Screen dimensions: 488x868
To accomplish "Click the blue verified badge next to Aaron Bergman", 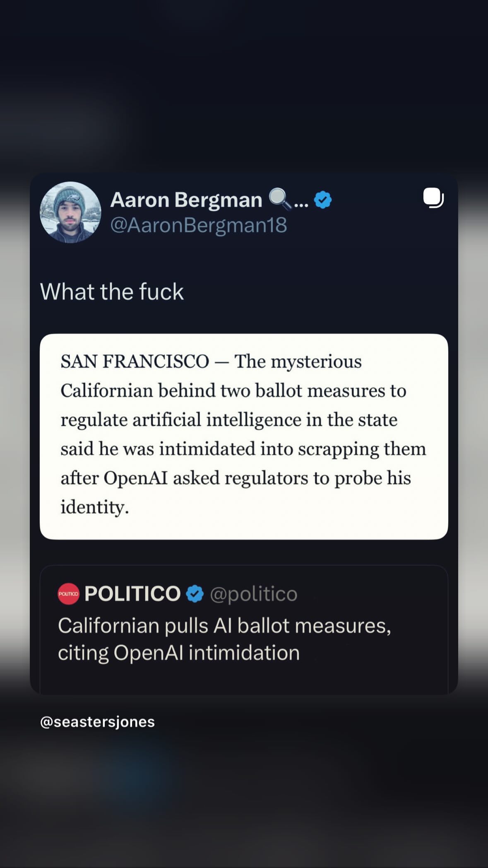I will [x=323, y=200].
